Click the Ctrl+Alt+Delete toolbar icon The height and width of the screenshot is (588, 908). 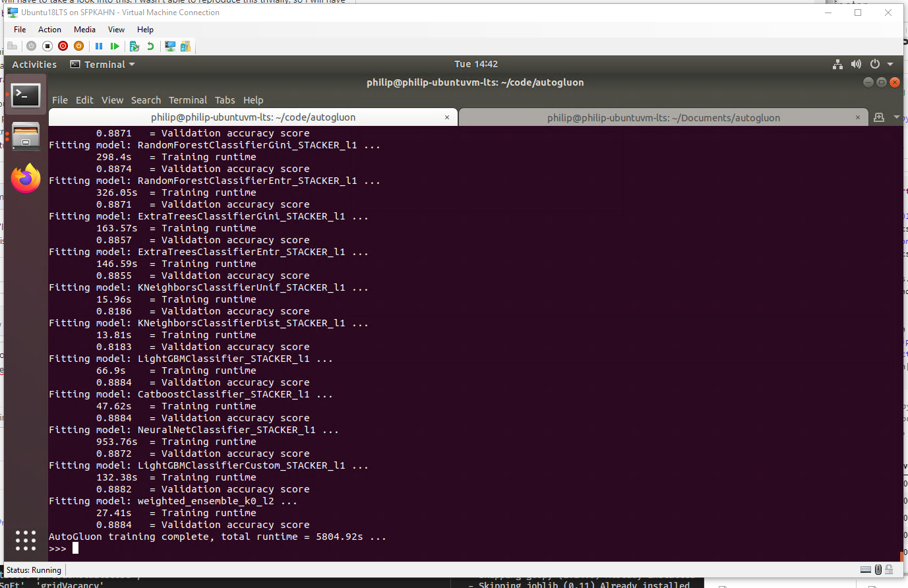12,46
